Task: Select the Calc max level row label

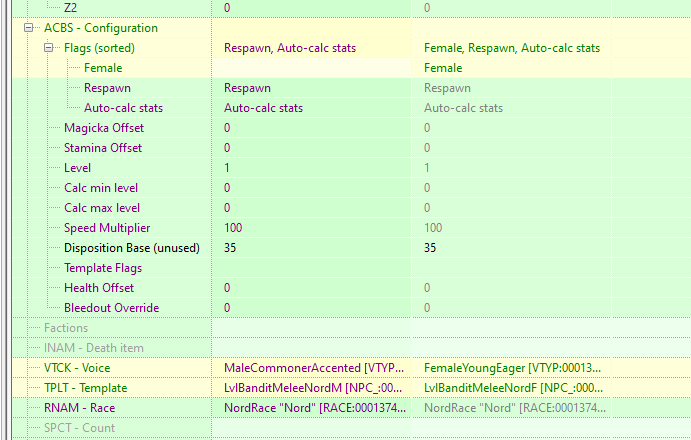Action: coord(102,208)
